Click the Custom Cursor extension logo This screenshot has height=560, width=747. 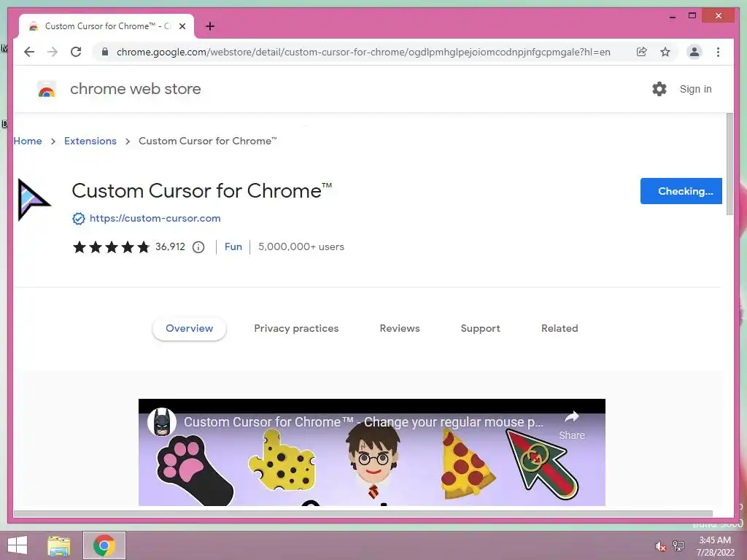[x=34, y=200]
